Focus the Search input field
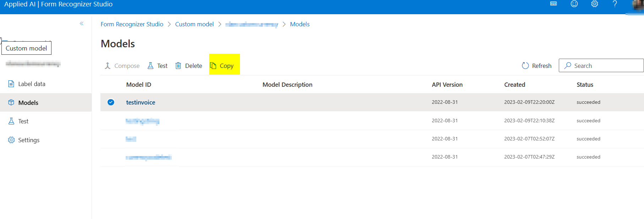Image resolution: width=644 pixels, height=219 pixels. click(601, 66)
